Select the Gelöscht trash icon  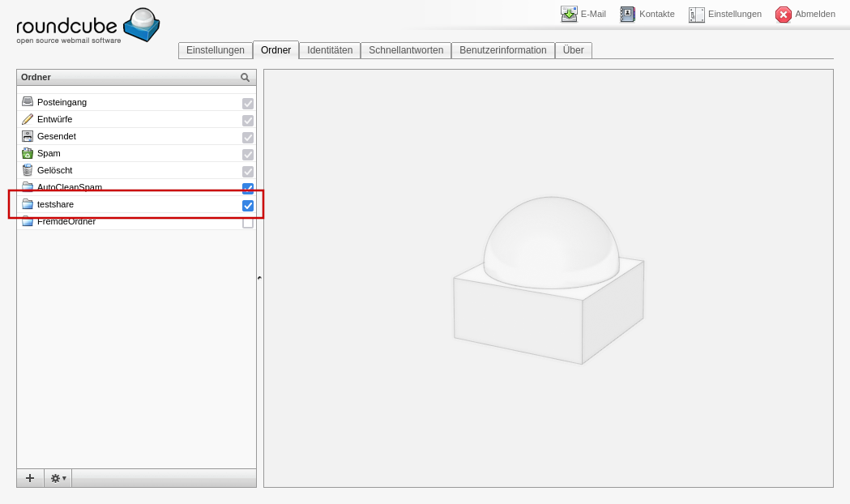click(x=28, y=170)
